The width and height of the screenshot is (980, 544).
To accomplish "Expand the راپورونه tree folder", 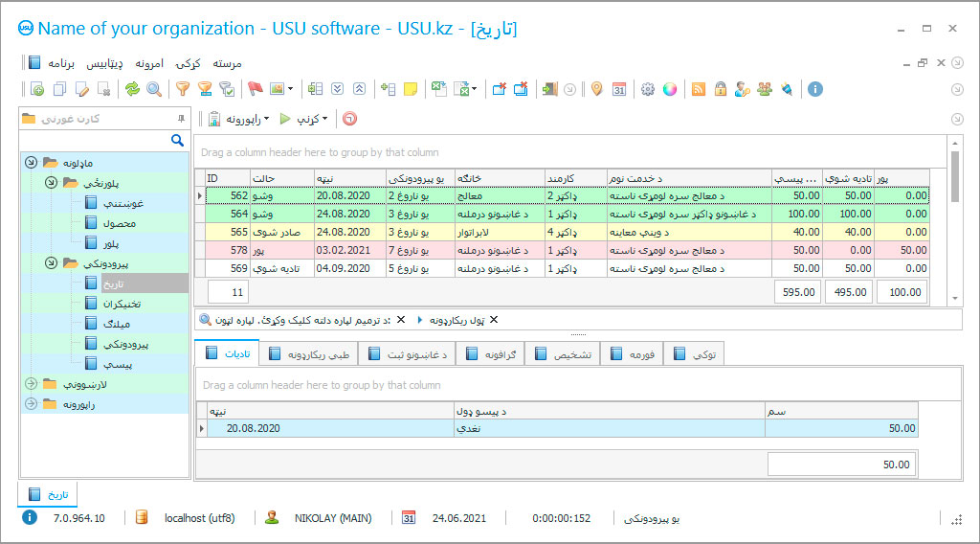I will click(x=31, y=404).
